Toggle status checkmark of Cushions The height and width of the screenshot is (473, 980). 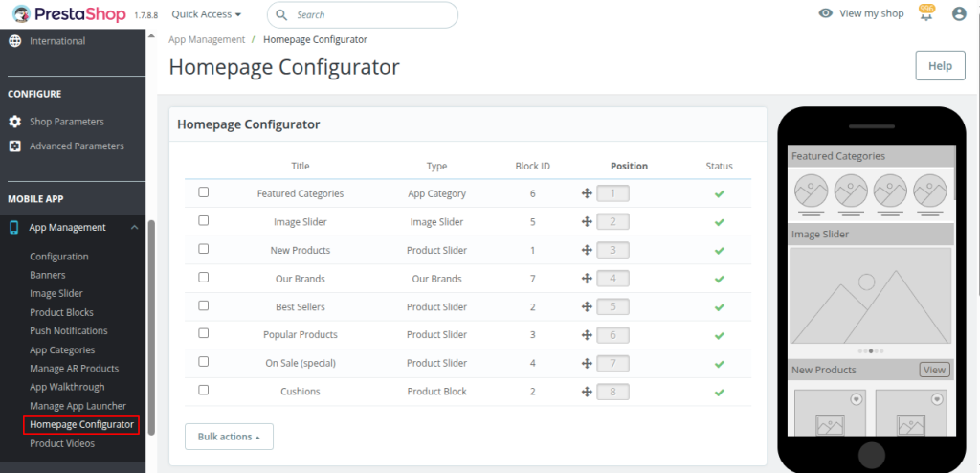point(720,393)
